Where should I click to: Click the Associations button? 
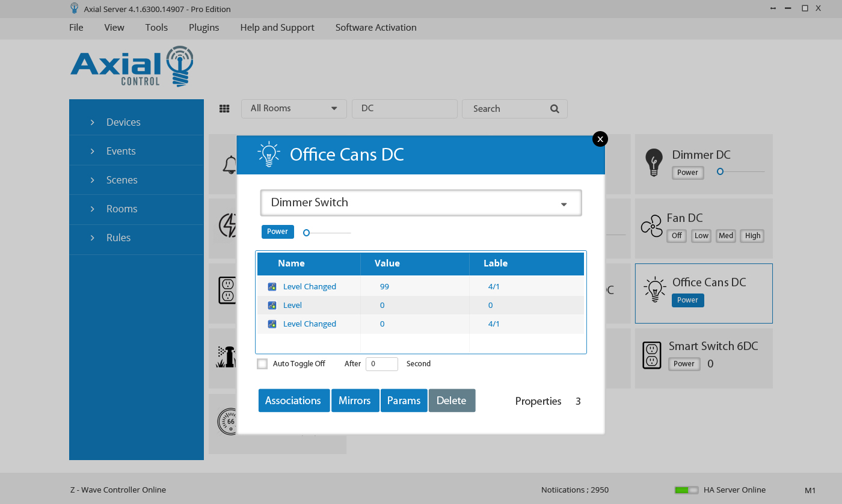293,401
